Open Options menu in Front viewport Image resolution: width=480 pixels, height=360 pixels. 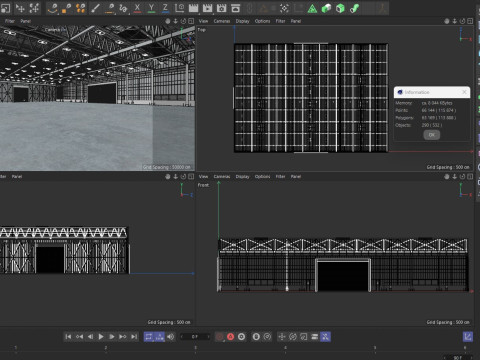[262, 176]
